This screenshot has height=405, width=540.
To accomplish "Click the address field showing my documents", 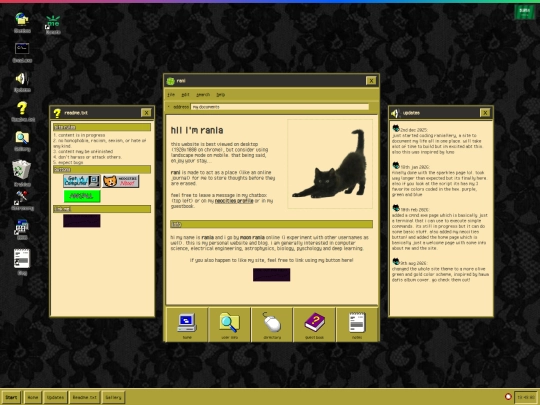I will tap(280, 107).
